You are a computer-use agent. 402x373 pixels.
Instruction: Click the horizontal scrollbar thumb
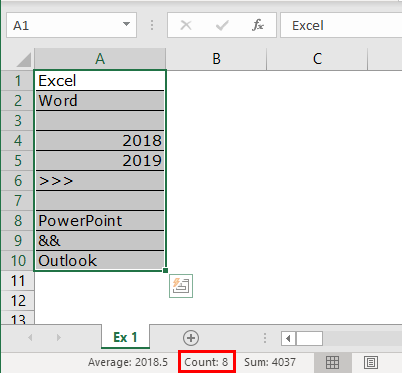[x=309, y=339]
